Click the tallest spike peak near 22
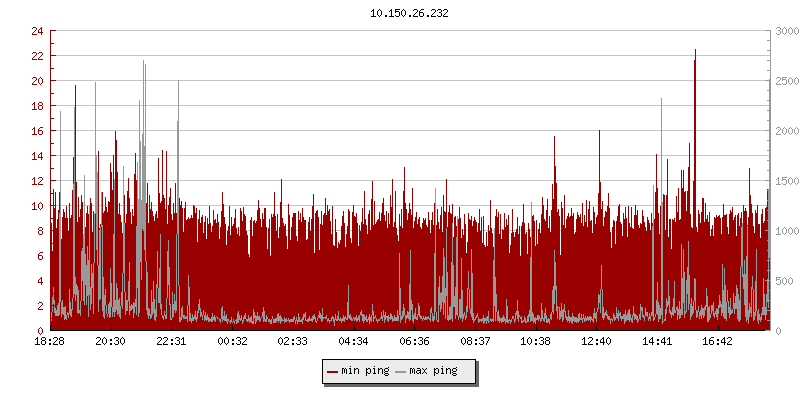 coord(695,50)
